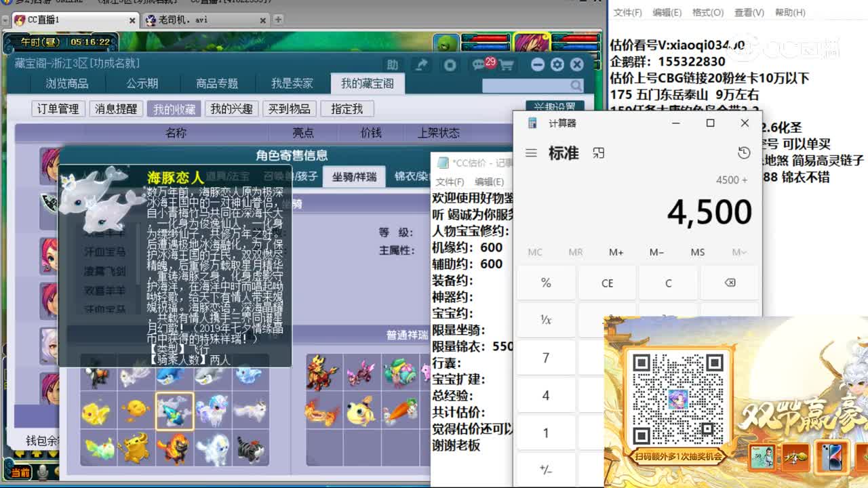Screen dimensions: 868x488
Task: Click the 助 helper icon in 藏宝阁
Action: [x=393, y=64]
